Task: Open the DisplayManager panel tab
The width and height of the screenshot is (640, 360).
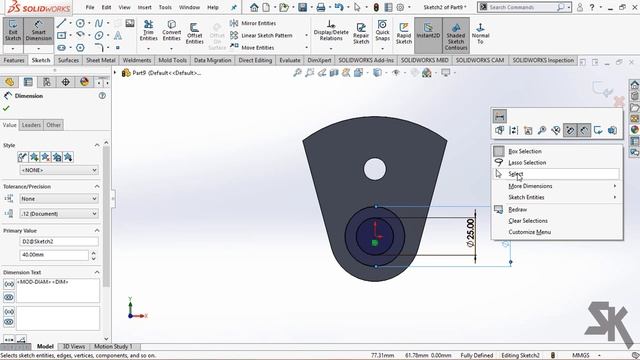Action: 84,82
